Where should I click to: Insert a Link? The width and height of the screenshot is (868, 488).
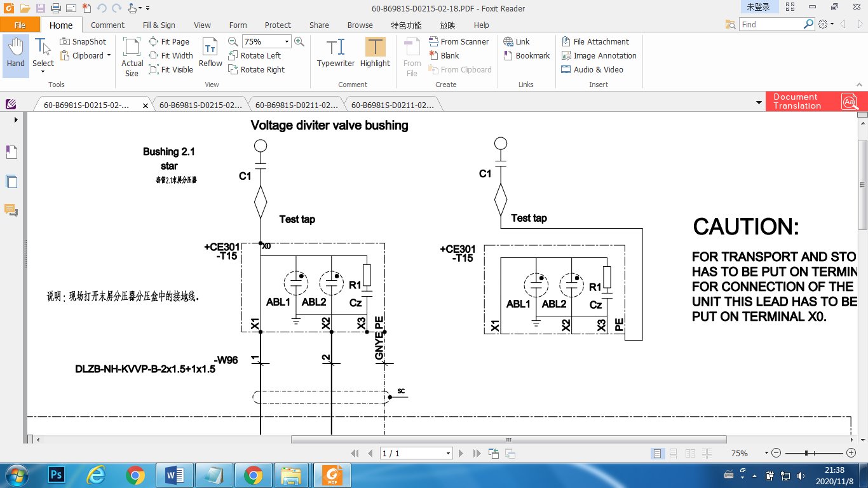pyautogui.click(x=517, y=41)
